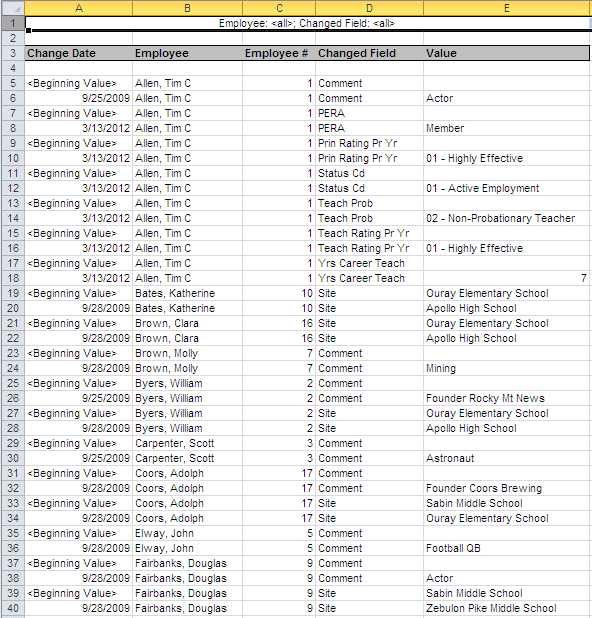Select column D header
Viewport: 592px width, 618px height.
click(369, 8)
